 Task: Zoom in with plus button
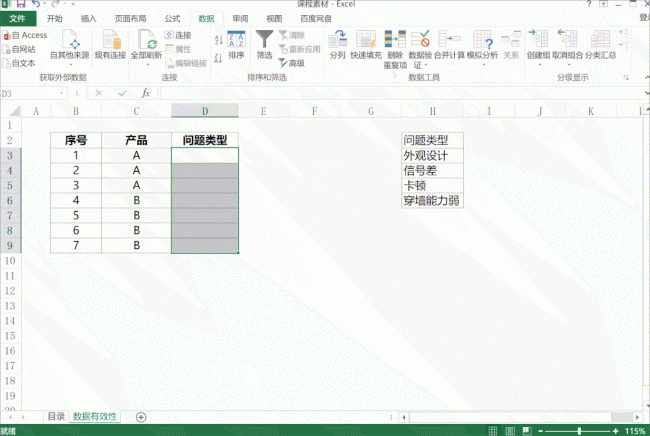coord(616,431)
